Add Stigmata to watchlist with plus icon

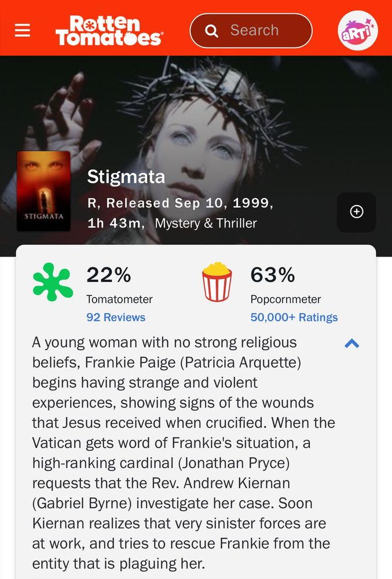click(x=357, y=212)
